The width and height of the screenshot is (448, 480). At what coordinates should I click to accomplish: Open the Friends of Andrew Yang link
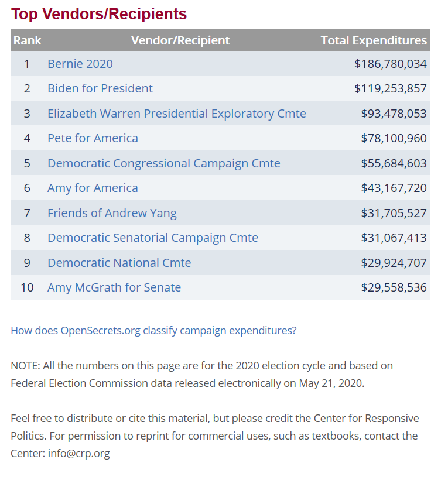pos(112,213)
